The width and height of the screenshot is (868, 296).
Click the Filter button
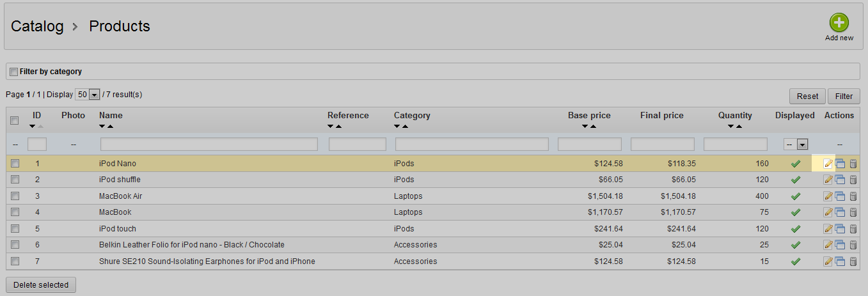click(x=844, y=96)
